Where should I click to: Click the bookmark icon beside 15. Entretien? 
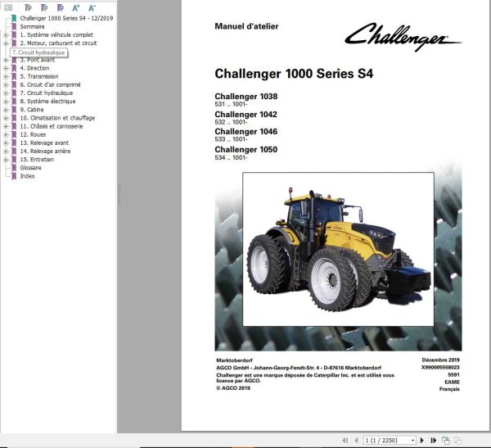pos(14,159)
